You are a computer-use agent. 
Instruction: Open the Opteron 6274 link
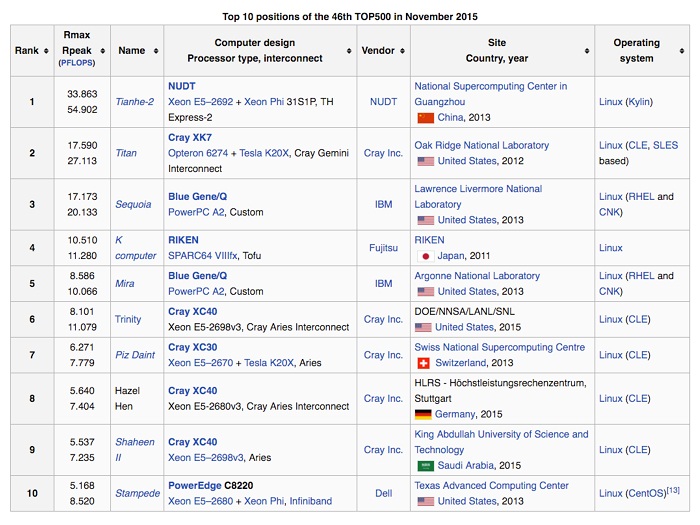pos(198,153)
